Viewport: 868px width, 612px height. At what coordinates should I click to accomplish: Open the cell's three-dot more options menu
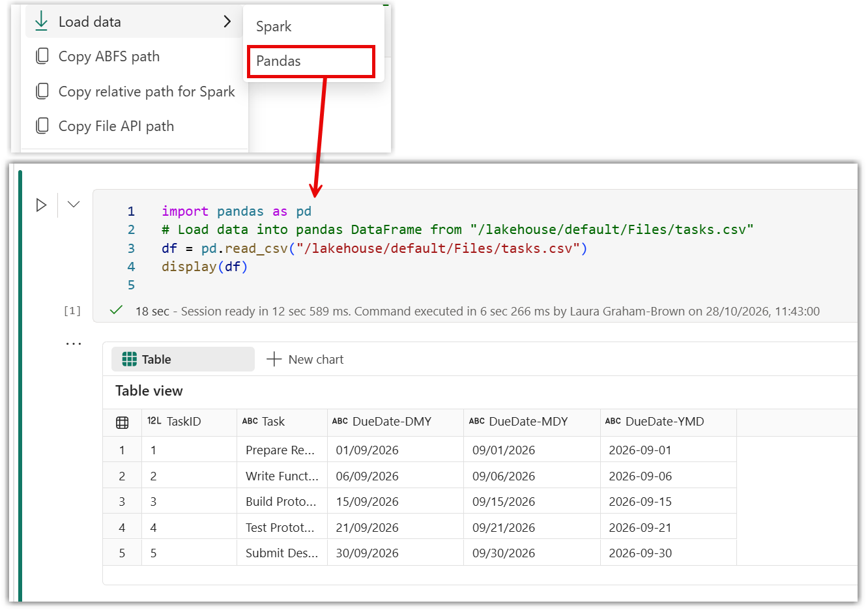click(74, 343)
